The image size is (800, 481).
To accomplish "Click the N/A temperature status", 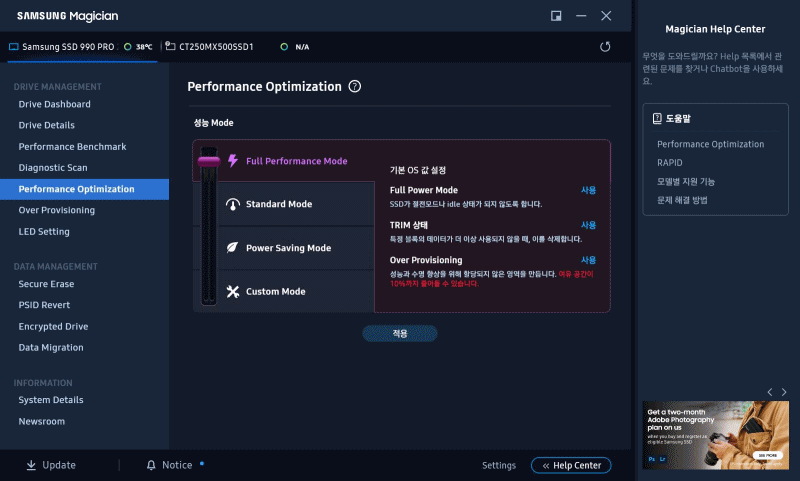I will (302, 47).
